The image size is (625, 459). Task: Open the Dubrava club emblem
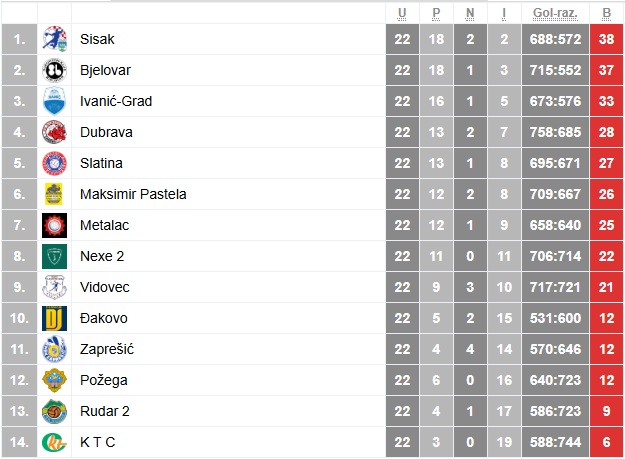coord(54,133)
